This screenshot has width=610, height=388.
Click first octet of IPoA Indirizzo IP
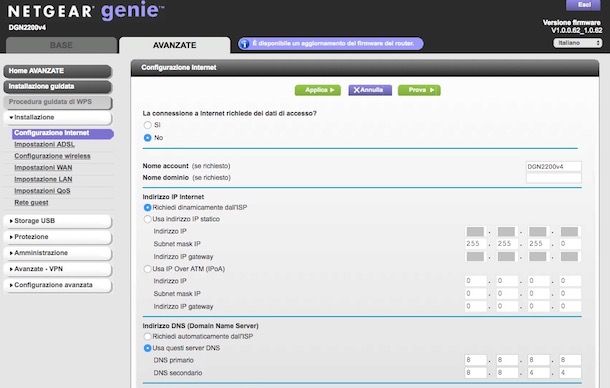(475, 281)
